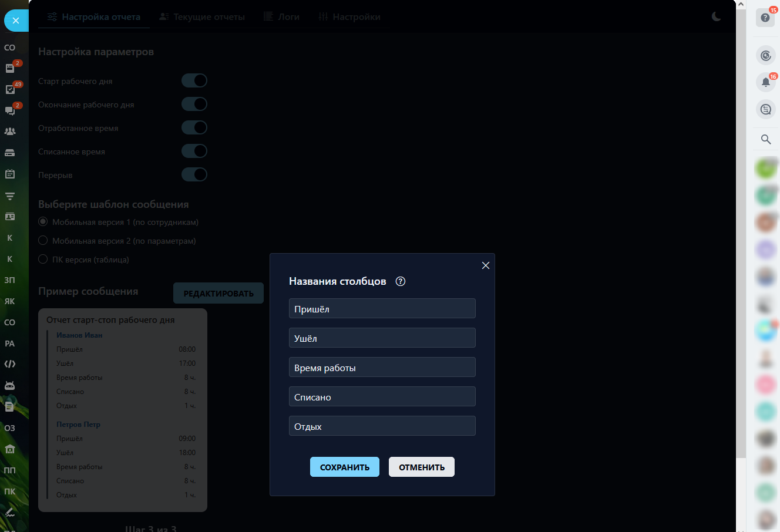The width and height of the screenshot is (780, 532).
Task: Focus the Ушёл column name field
Action: (382, 338)
